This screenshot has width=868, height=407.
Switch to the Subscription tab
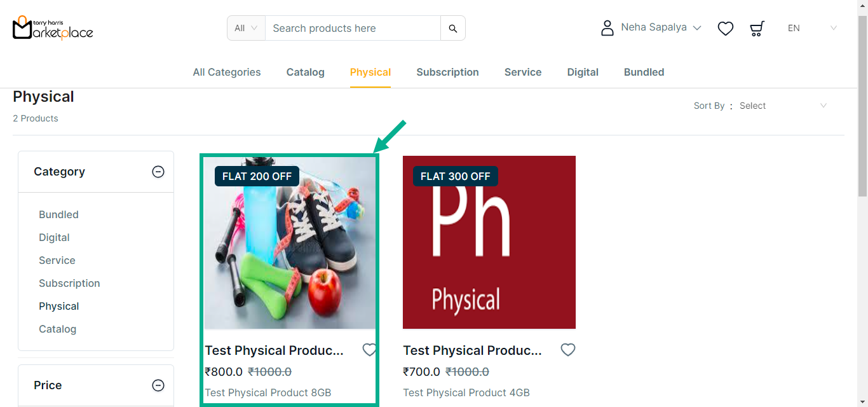447,72
